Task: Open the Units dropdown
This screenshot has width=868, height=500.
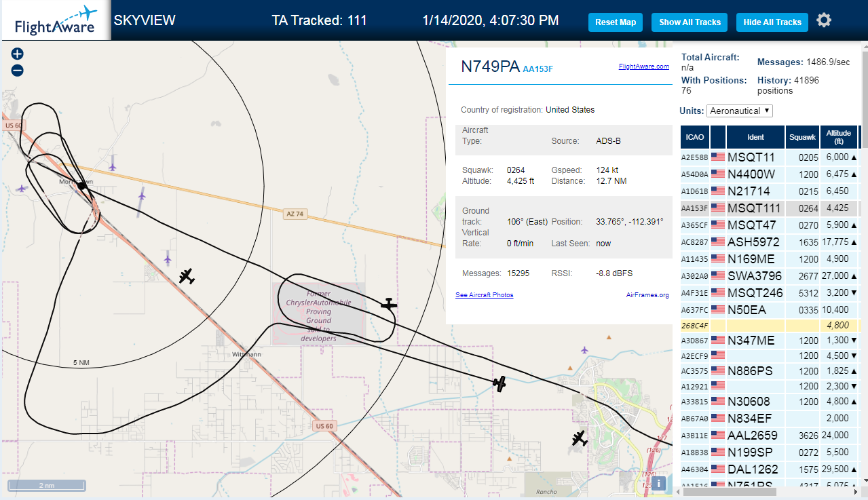Action: (x=740, y=111)
